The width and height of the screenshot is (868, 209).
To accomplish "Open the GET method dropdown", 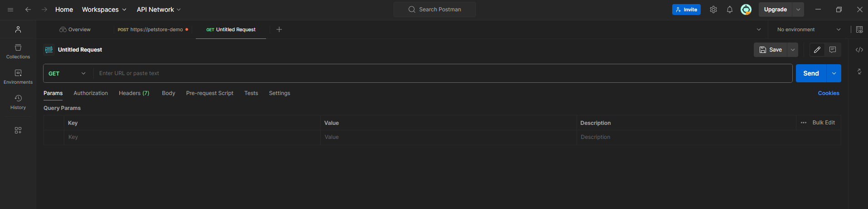I will tap(67, 73).
